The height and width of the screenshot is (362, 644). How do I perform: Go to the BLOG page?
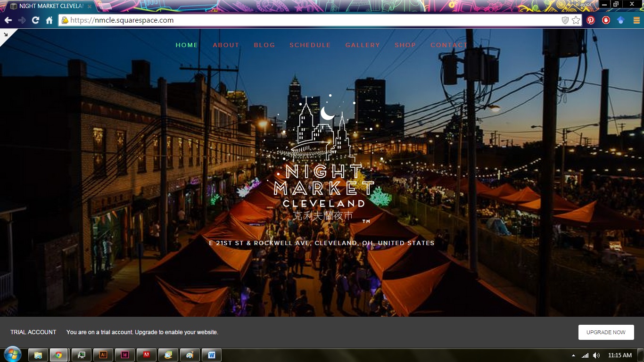click(x=264, y=45)
